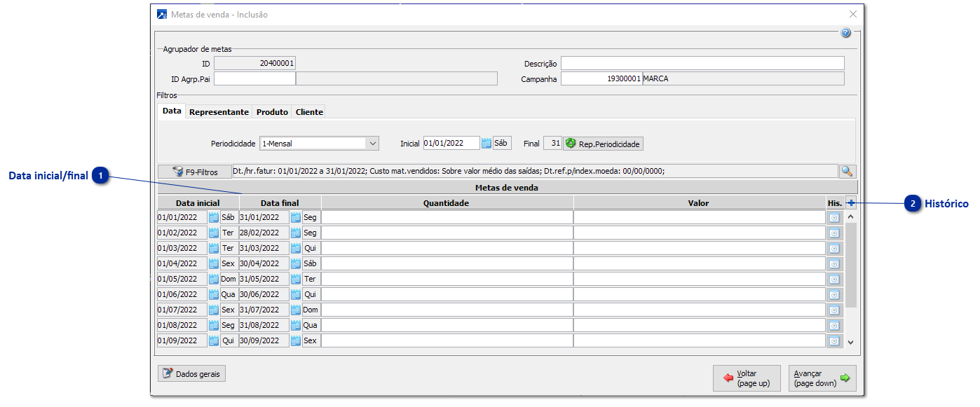Click the Valor column header
980x407 pixels.
click(700, 203)
